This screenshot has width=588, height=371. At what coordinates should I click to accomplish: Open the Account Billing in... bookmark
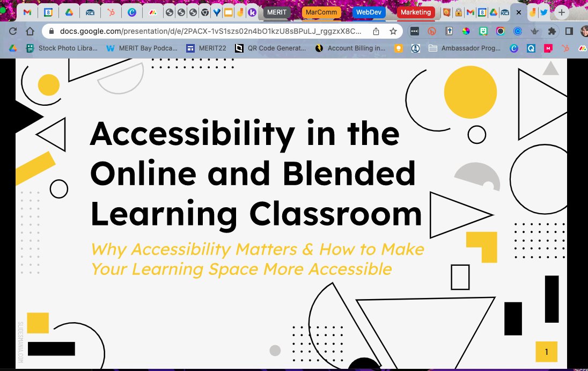click(350, 48)
